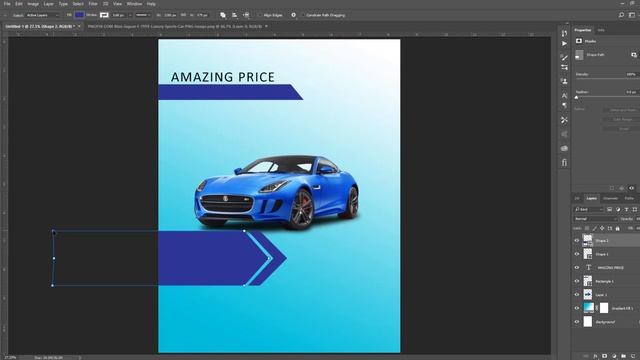Hide the AMAZING PRICE text layer
This screenshot has height=360, width=640.
click(577, 268)
